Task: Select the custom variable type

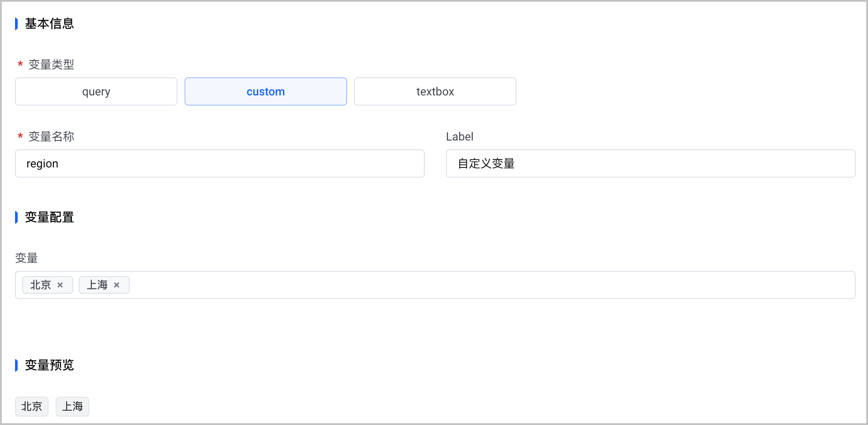Action: point(266,91)
